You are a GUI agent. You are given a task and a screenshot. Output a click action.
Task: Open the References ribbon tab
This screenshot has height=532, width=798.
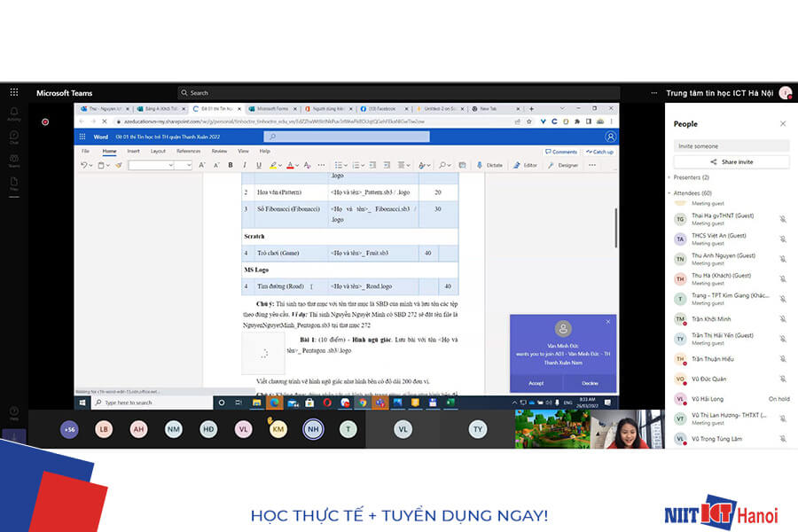click(x=188, y=151)
